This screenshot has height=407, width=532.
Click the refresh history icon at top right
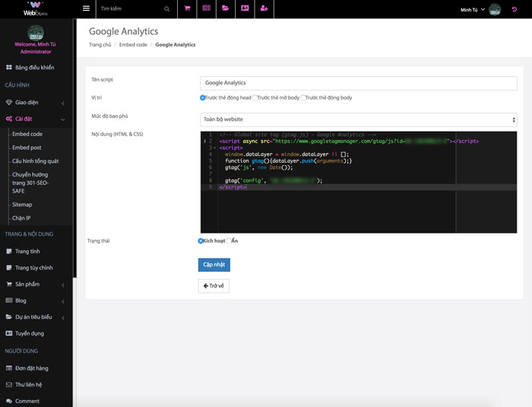(x=515, y=10)
